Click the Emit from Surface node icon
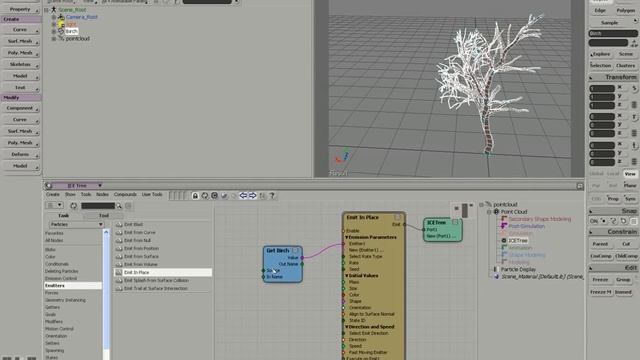Image resolution: width=640 pixels, height=360 pixels. point(119,256)
